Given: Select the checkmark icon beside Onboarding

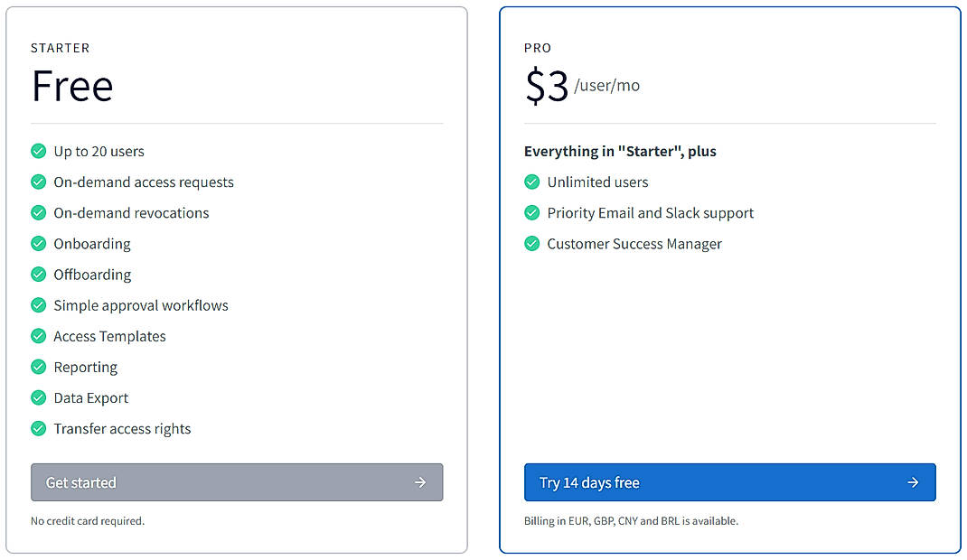Looking at the screenshot, I should [38, 243].
